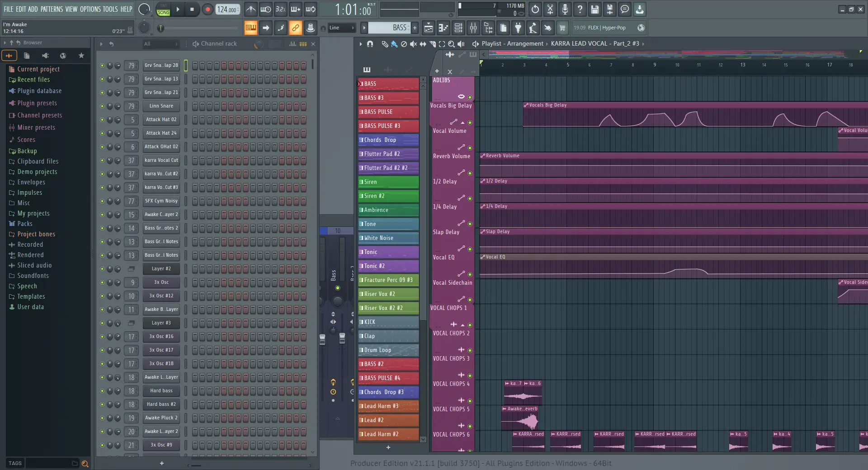
Task: Toggle loop recording icon
Action: pos(311,9)
